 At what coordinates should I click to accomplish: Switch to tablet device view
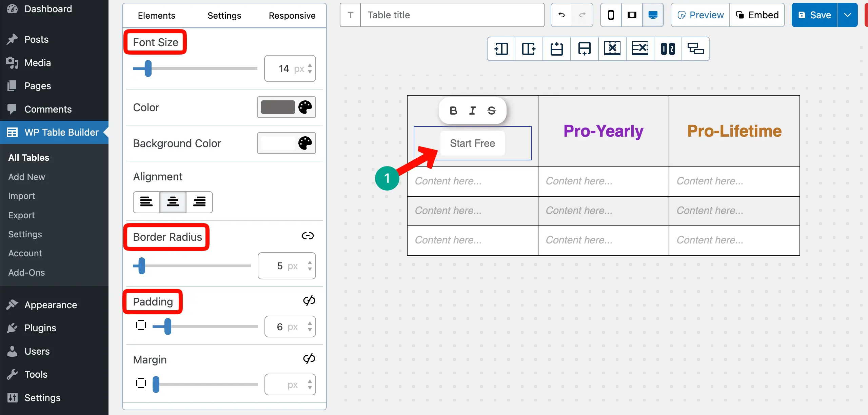[632, 15]
